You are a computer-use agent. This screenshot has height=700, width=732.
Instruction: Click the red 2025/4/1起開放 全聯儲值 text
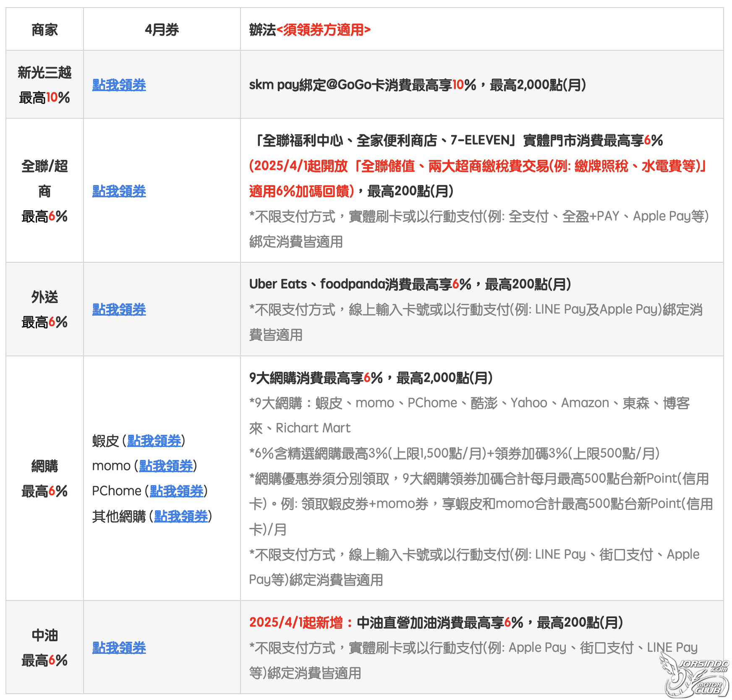coord(478,178)
